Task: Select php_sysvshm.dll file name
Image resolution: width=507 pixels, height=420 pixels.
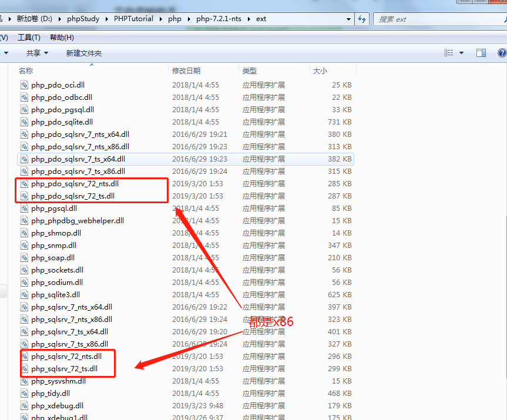Action: click(59, 381)
